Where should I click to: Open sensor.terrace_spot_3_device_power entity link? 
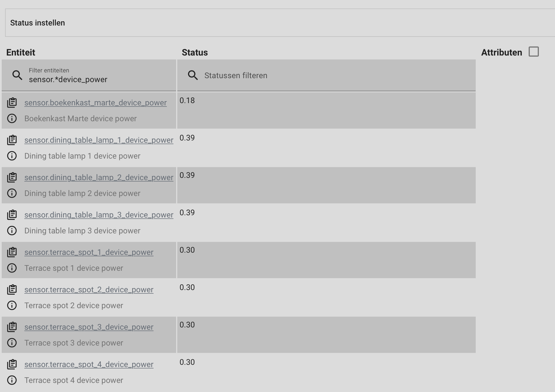coord(89,327)
